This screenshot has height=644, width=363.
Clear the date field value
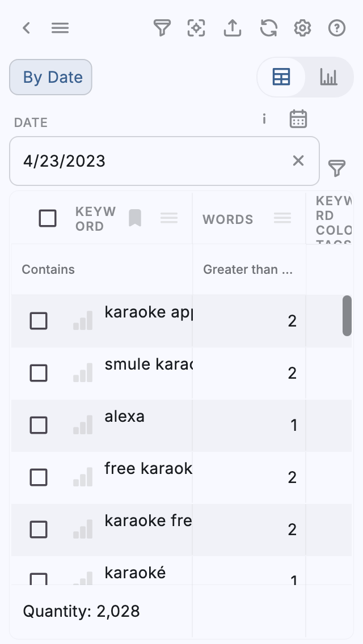pos(298,161)
